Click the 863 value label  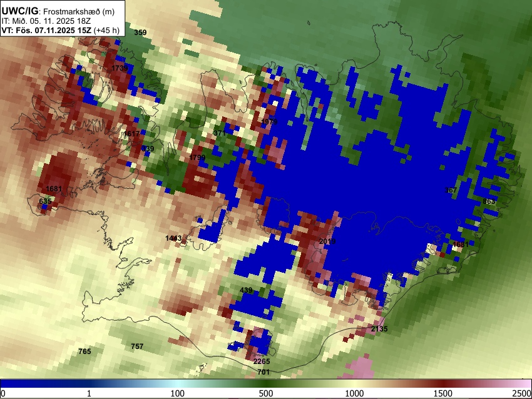489,201
